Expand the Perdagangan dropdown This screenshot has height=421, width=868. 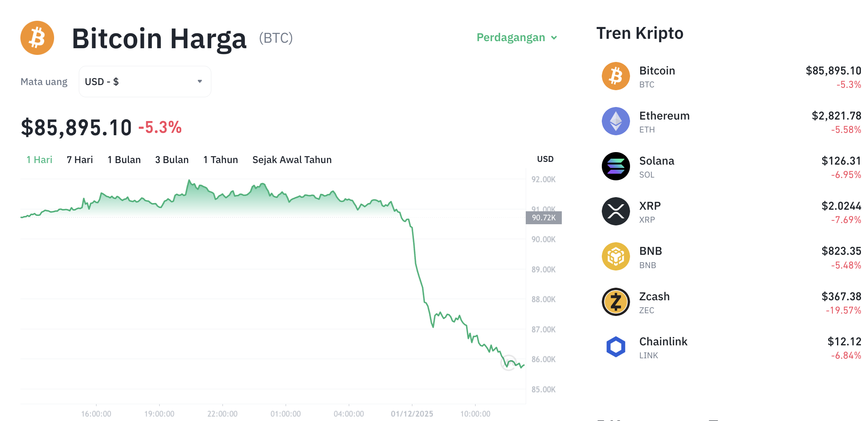516,38
